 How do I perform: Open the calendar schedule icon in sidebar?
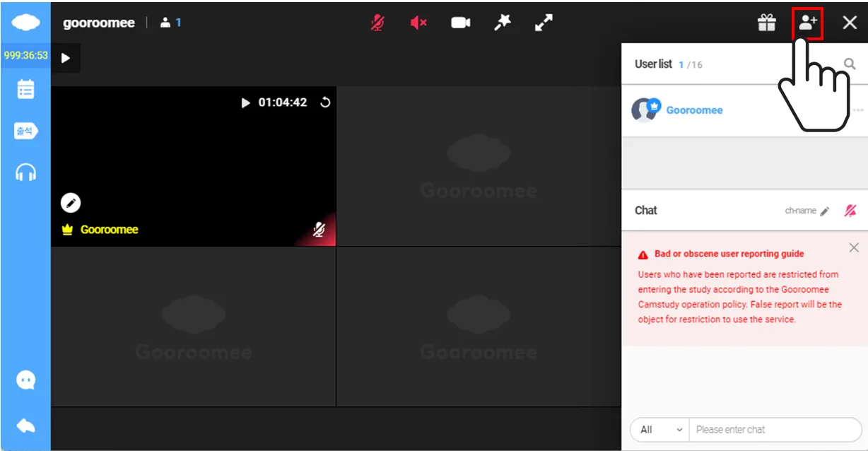tap(25, 89)
